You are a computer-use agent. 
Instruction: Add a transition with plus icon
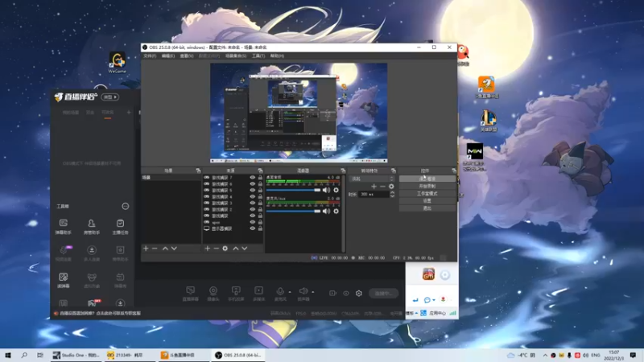pos(374,187)
